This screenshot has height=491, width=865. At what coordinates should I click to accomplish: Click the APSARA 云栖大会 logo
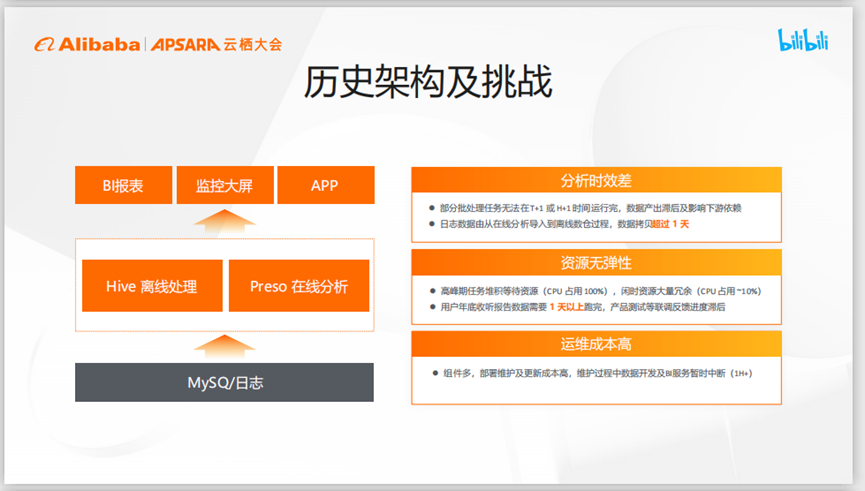point(216,44)
